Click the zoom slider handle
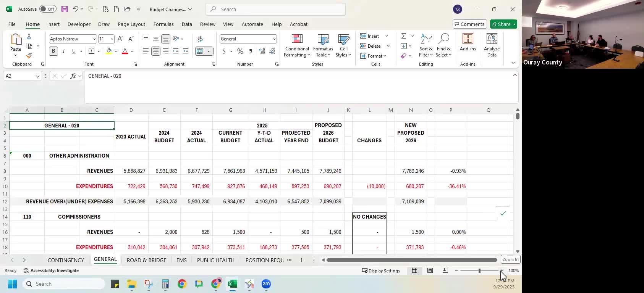Image resolution: width=644 pixels, height=293 pixels. (479, 270)
